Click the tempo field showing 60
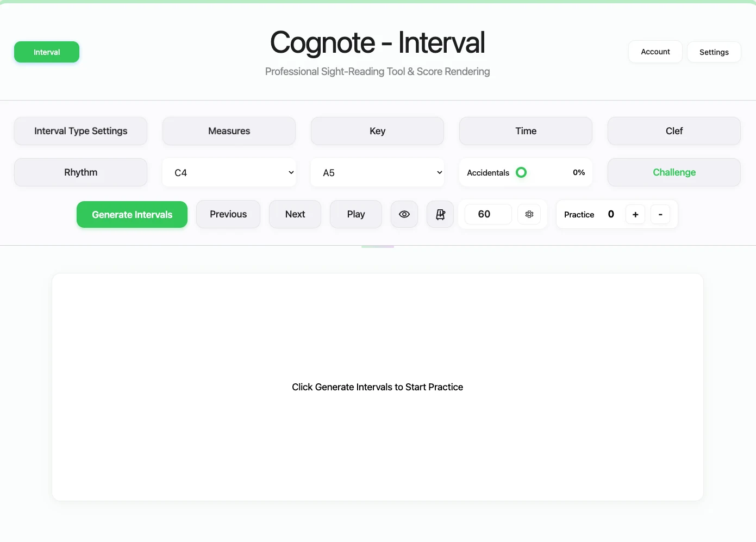This screenshot has width=756, height=542. [x=488, y=214]
